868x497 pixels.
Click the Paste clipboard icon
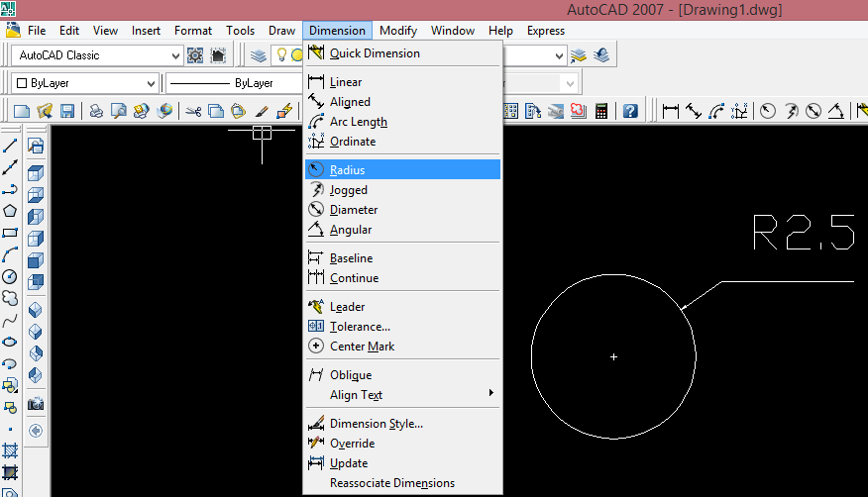239,111
